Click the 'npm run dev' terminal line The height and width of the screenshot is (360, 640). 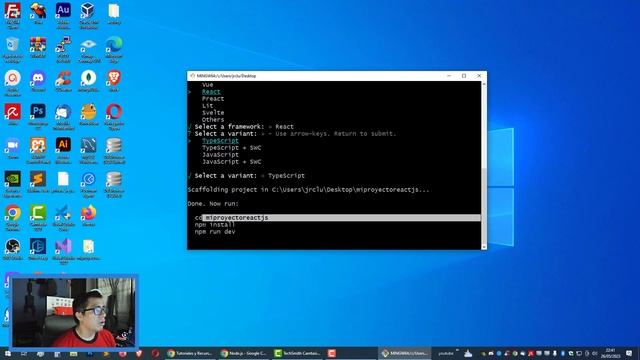click(x=215, y=231)
